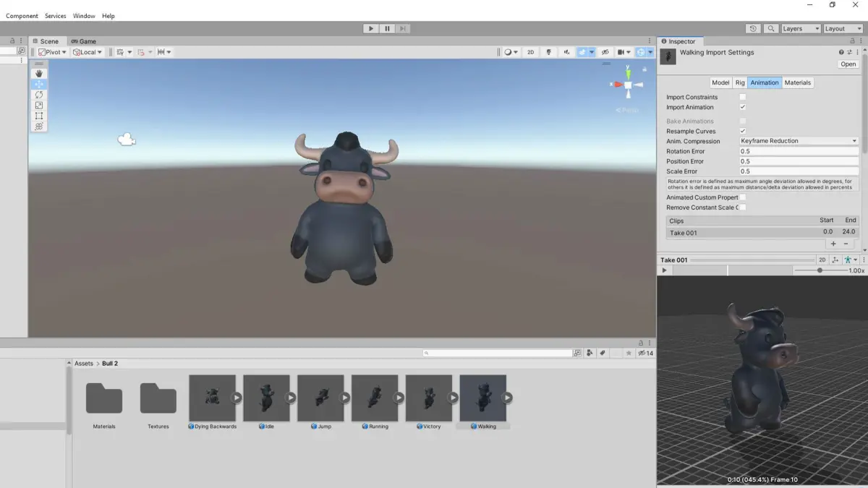Click the Open button in Inspector

click(848, 64)
